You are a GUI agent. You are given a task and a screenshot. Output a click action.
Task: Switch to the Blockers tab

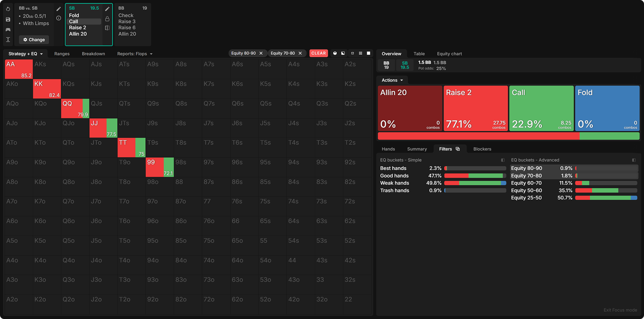coord(482,149)
